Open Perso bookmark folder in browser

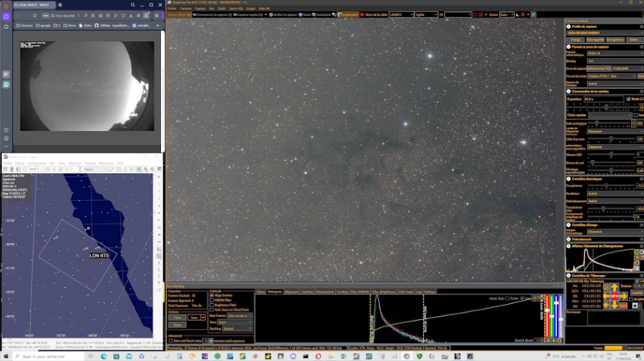tap(69, 26)
